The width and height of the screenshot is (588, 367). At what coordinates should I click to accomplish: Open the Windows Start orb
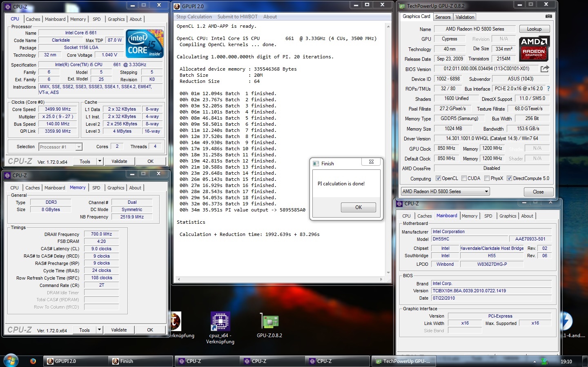click(x=11, y=360)
